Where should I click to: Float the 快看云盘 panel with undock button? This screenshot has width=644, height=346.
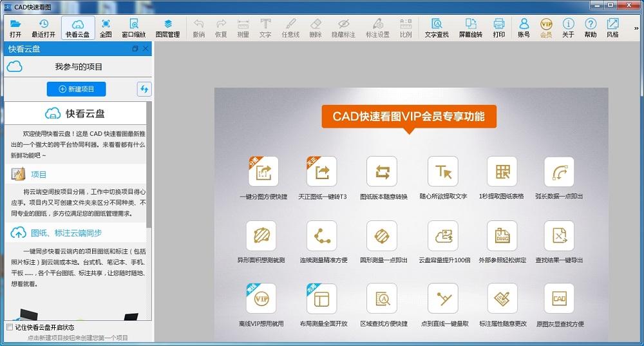(135, 49)
